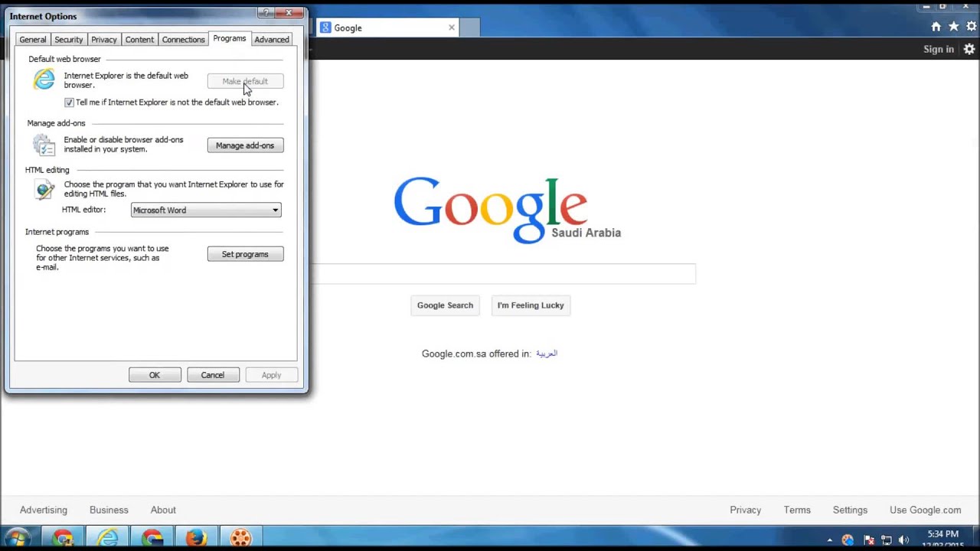
Task: Click the network icon in system tray
Action: [887, 540]
